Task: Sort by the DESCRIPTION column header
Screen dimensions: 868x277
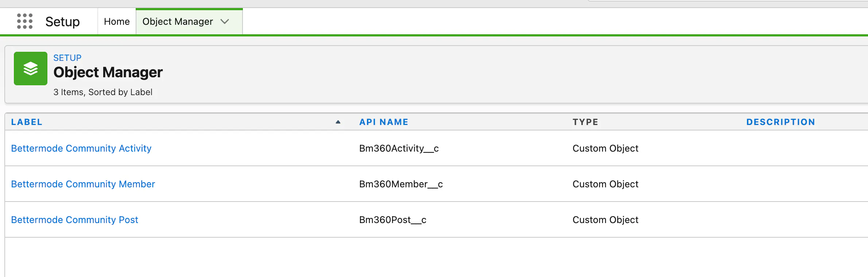Action: (x=780, y=122)
